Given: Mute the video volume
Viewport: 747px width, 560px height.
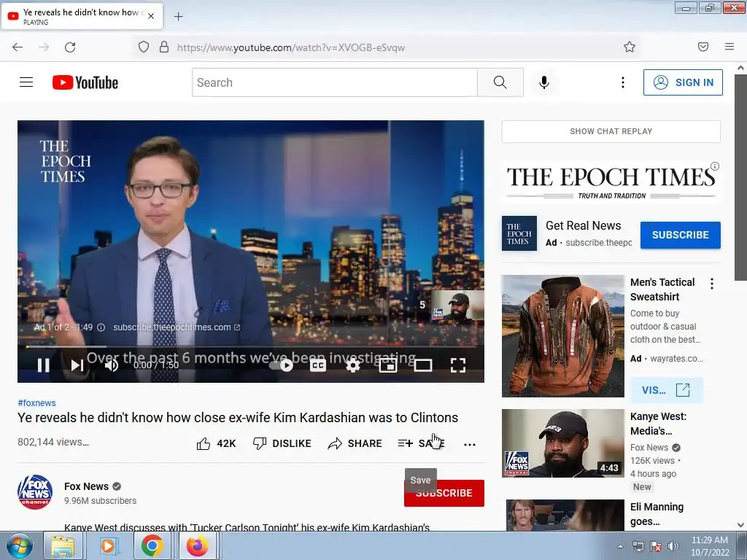Looking at the screenshot, I should click(x=112, y=365).
